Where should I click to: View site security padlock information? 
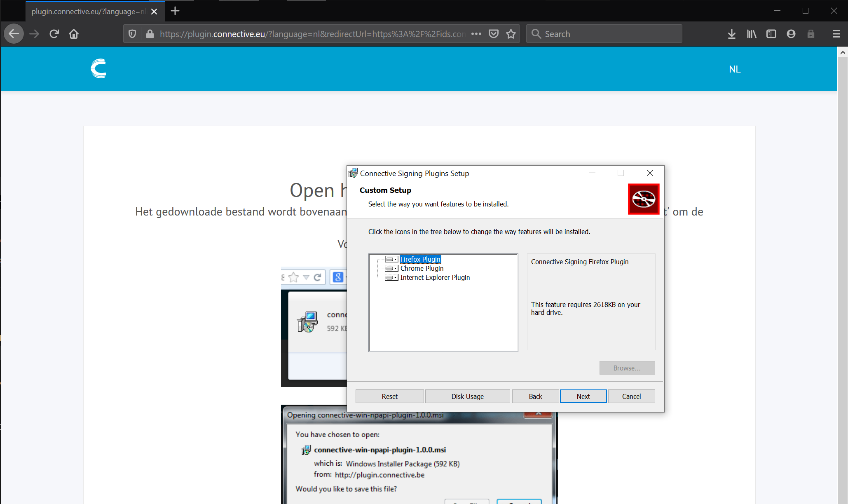[150, 34]
